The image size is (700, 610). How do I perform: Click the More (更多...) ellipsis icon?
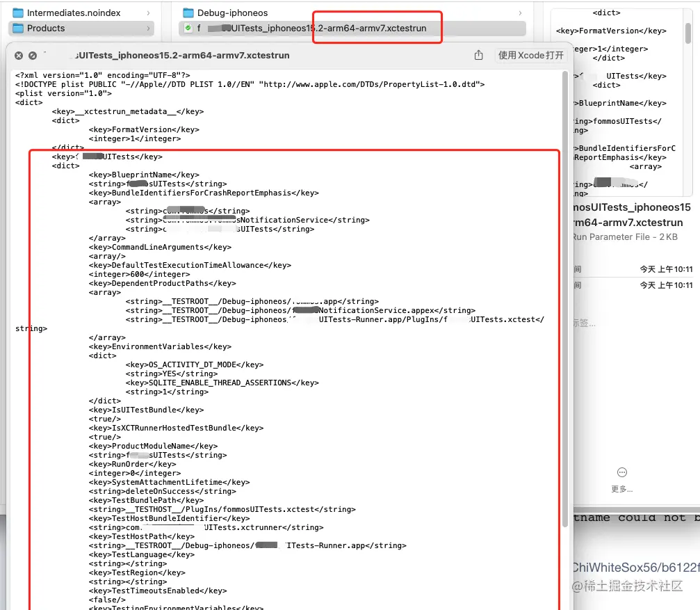click(x=622, y=472)
